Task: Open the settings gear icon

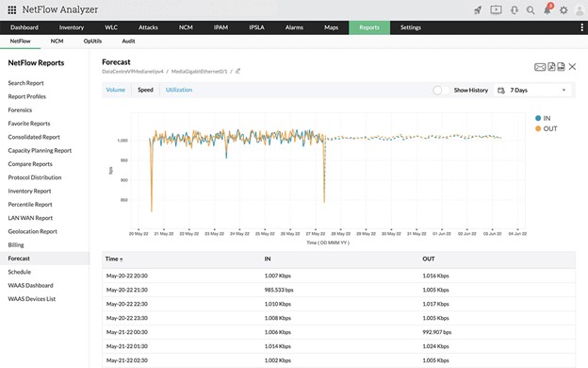Action: [x=563, y=10]
